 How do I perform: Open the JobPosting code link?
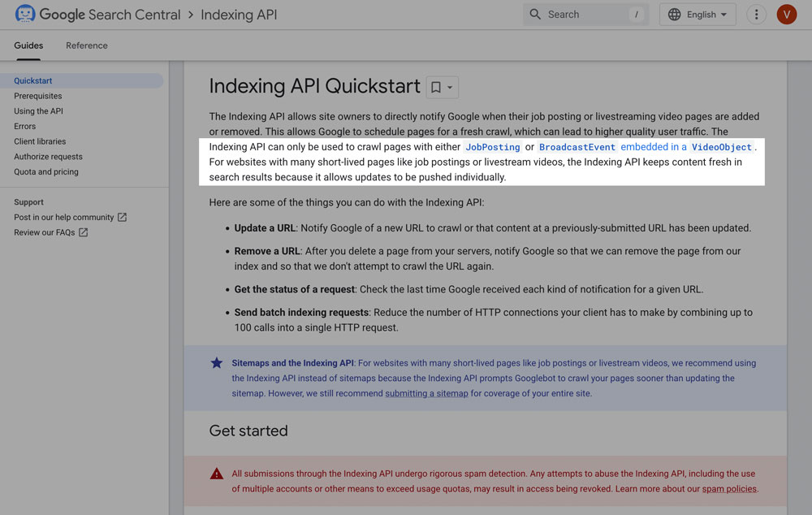click(493, 147)
